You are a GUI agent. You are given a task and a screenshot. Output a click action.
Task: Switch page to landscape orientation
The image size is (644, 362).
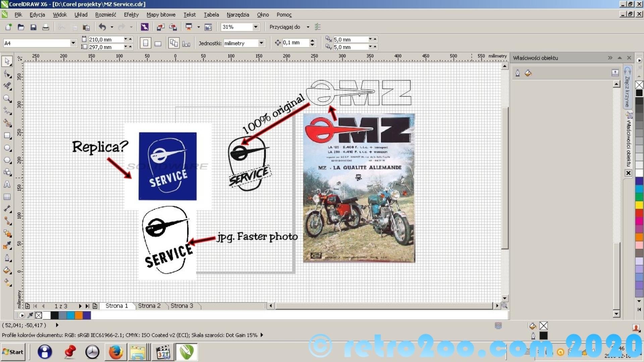(158, 43)
